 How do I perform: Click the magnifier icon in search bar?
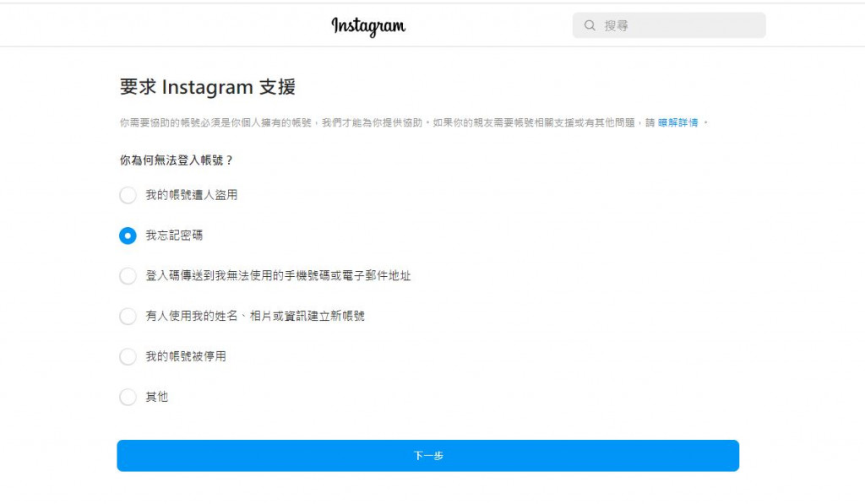click(590, 25)
